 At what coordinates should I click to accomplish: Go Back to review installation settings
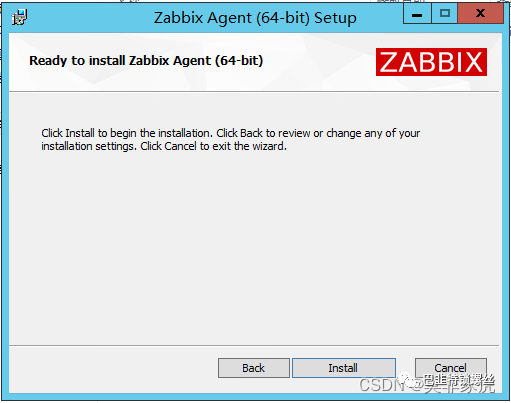pos(254,368)
